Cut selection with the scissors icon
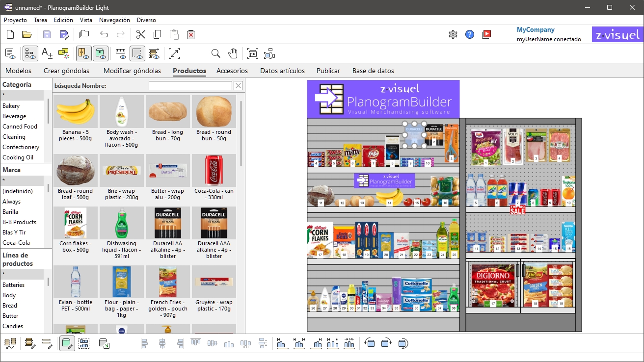The height and width of the screenshot is (362, 644). (x=141, y=34)
